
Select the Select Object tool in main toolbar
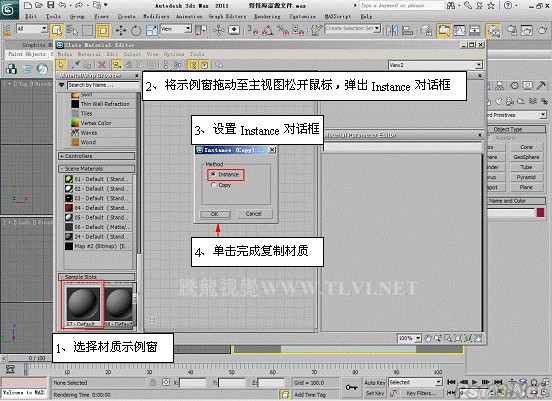pos(56,31)
